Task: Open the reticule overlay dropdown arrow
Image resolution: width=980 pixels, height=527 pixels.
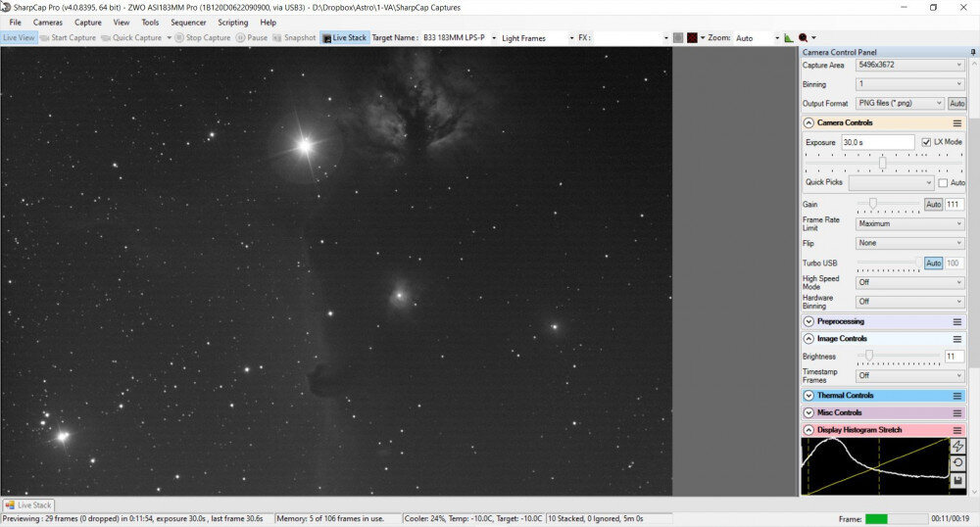Action: click(x=703, y=38)
